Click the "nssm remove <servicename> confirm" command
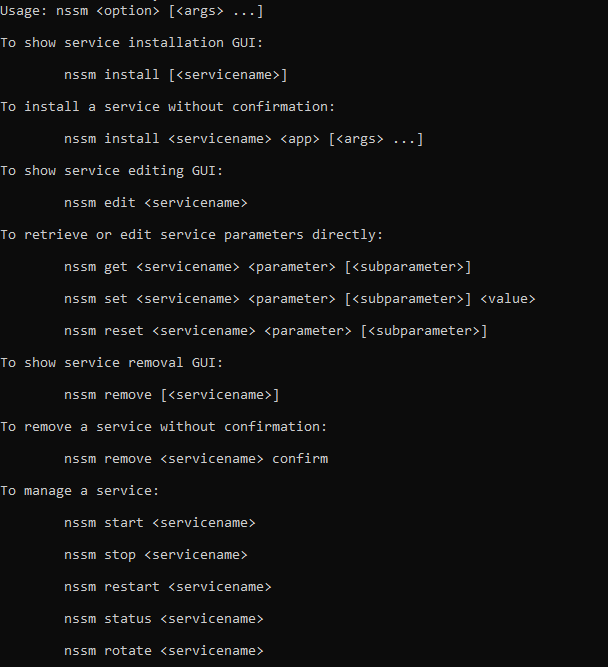Viewport: 608px width, 667px height. [x=195, y=459]
